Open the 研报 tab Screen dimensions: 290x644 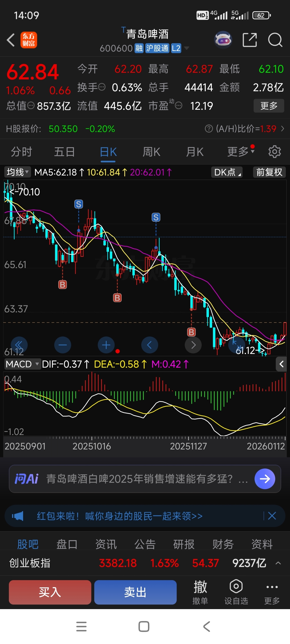[184, 544]
